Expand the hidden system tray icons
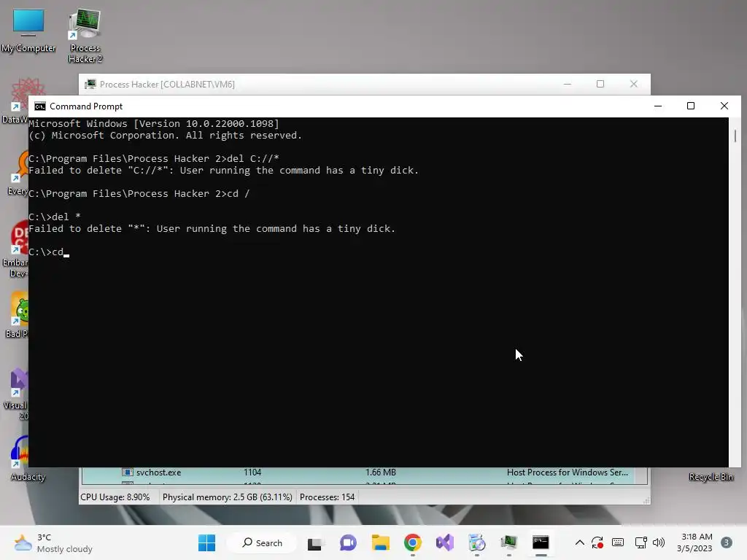Screen dimensions: 747x560 pyautogui.click(x=580, y=542)
